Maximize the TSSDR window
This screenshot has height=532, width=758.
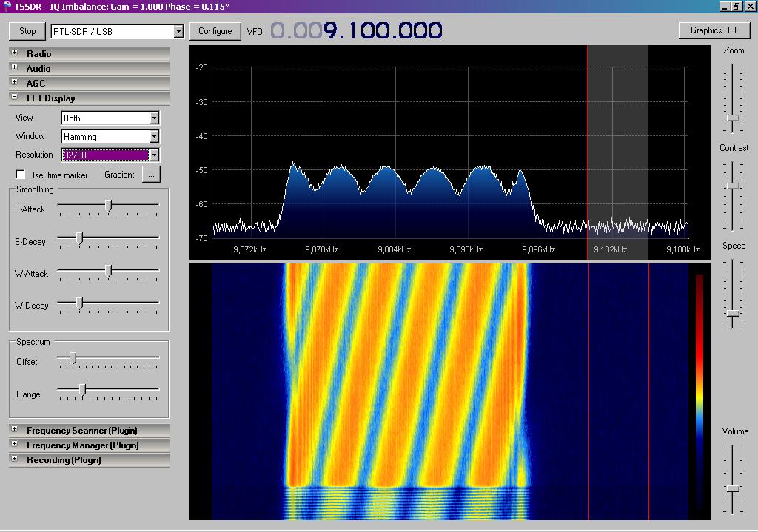[x=737, y=6]
